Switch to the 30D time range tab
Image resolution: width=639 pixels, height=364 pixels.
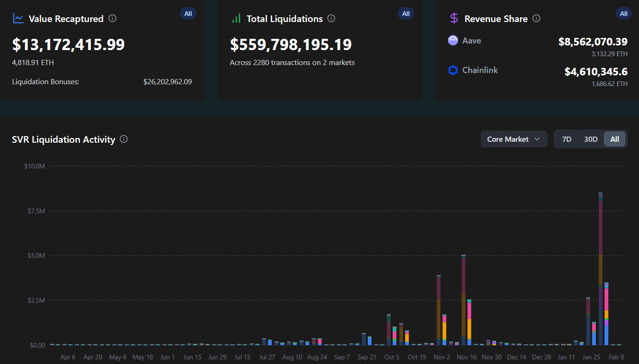pos(591,139)
